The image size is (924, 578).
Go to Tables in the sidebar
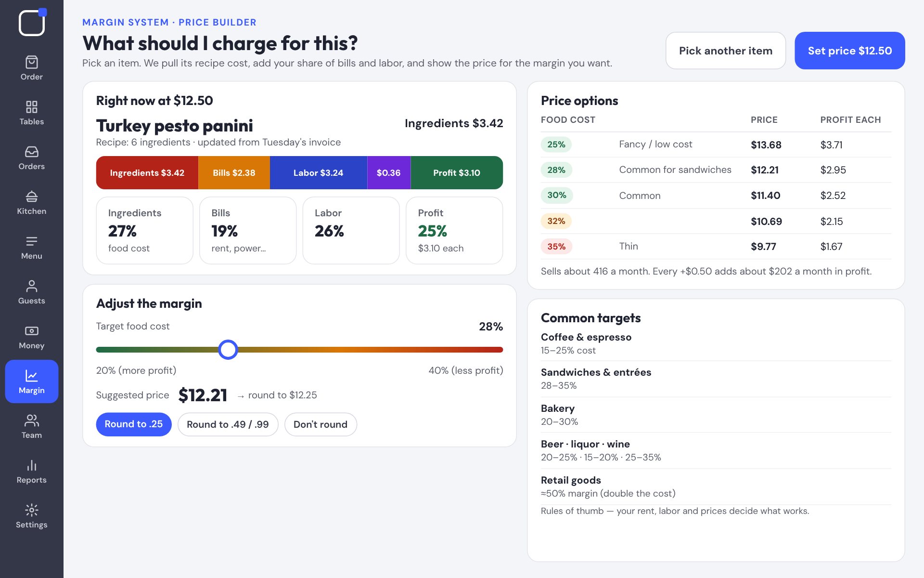(32, 113)
